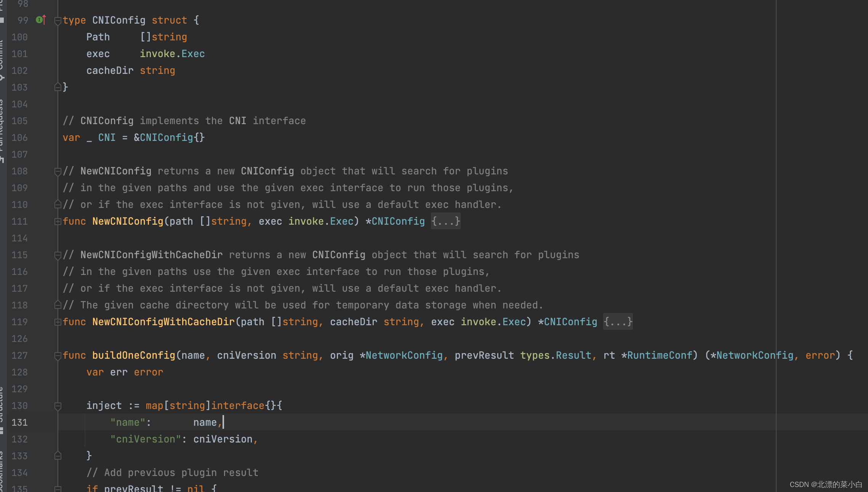The width and height of the screenshot is (868, 492).
Task: Click the comment 'CNIConfig implements the CNI interface'
Action: 184,121
